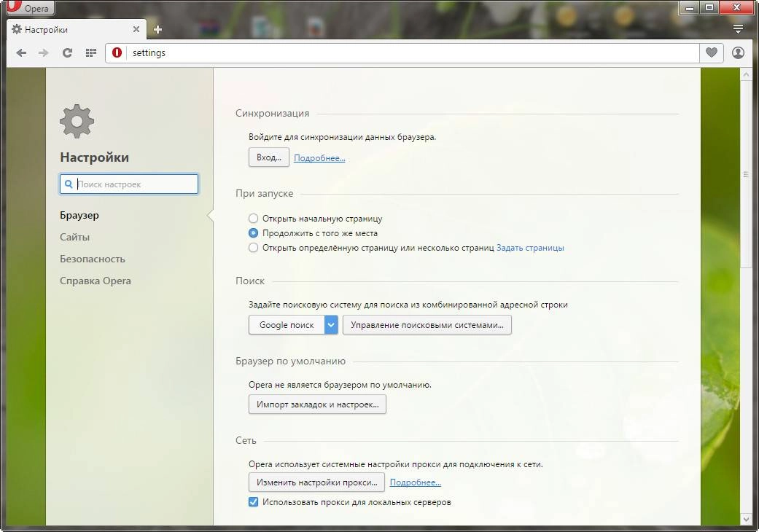This screenshot has width=759, height=532.
Task: Click Управление поисковыми системами button
Action: tap(427, 325)
